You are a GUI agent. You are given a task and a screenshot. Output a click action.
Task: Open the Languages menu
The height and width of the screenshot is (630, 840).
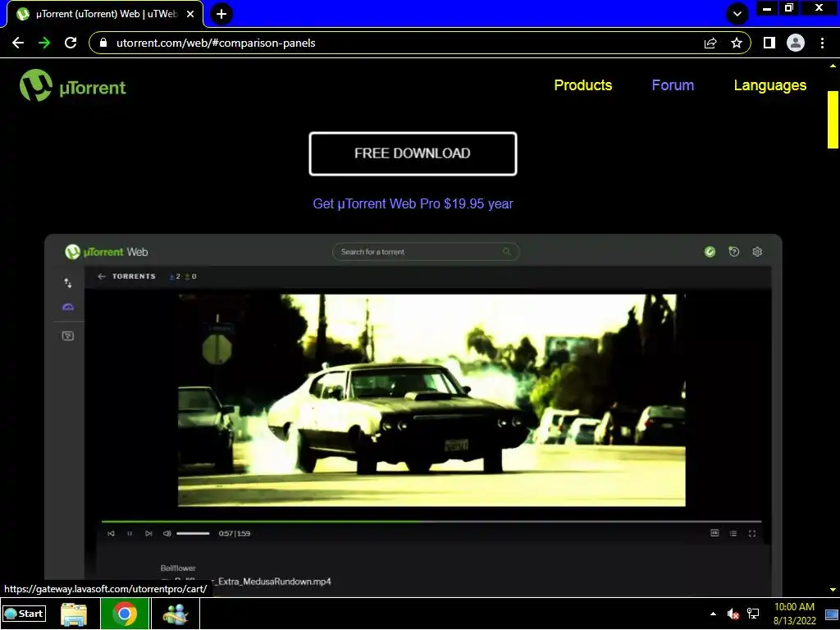point(769,85)
